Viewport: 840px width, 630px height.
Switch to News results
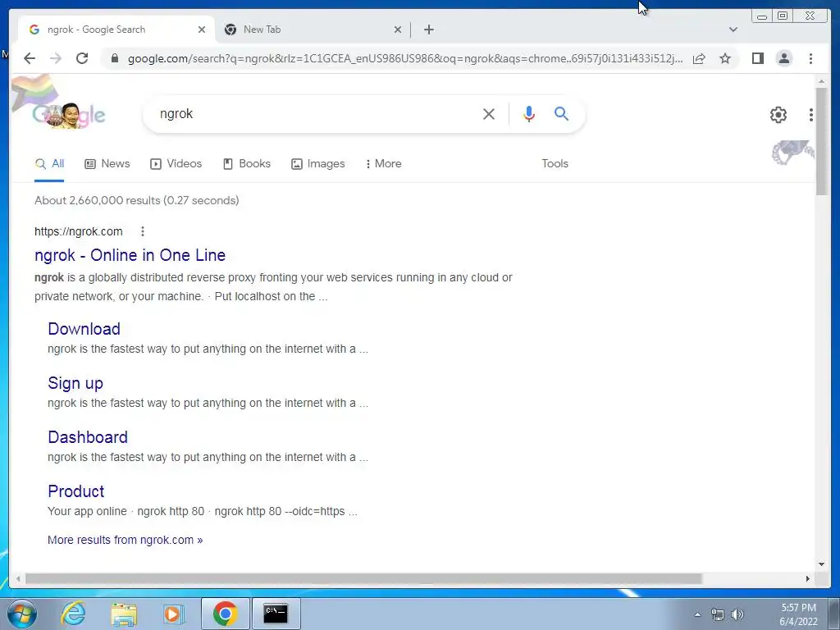107,164
